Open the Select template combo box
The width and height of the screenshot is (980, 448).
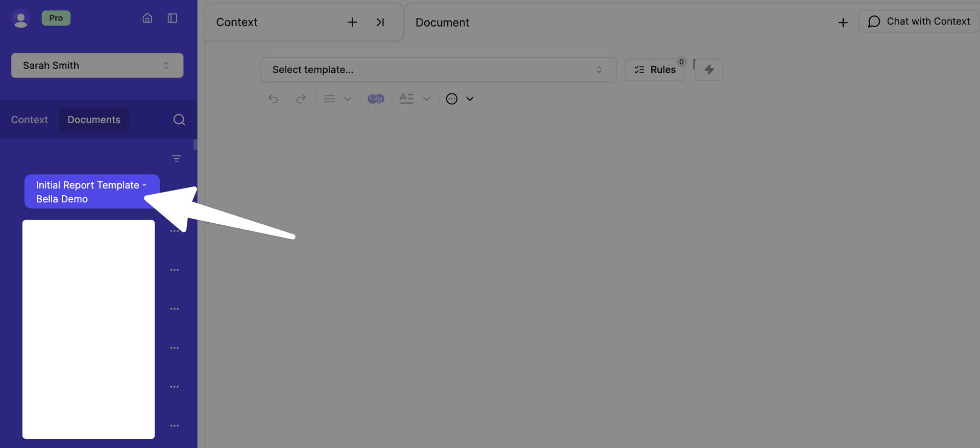tap(438, 69)
